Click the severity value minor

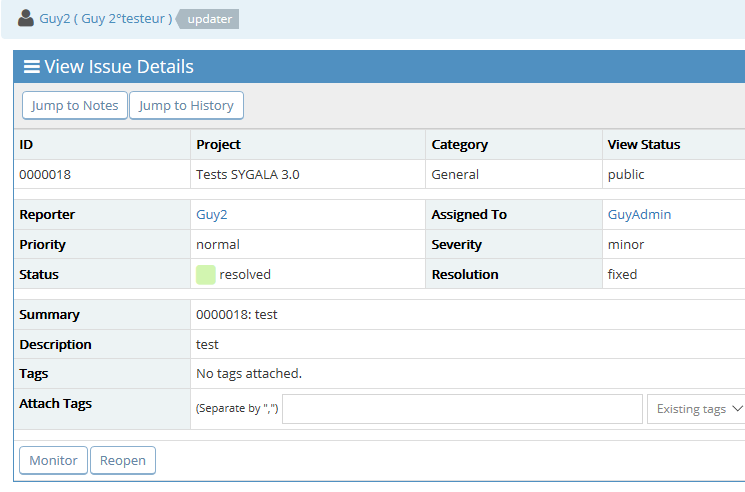626,244
